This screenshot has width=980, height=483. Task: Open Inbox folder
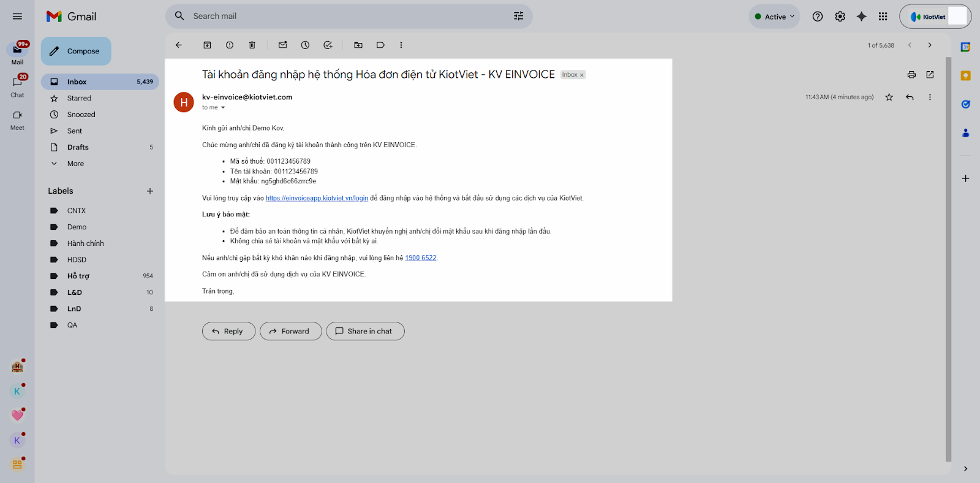(100, 82)
